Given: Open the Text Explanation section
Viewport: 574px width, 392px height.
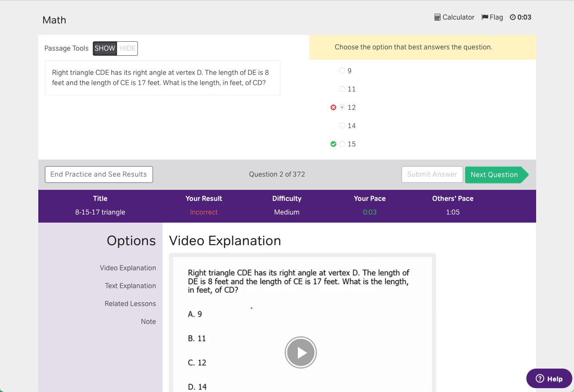Looking at the screenshot, I should [130, 286].
